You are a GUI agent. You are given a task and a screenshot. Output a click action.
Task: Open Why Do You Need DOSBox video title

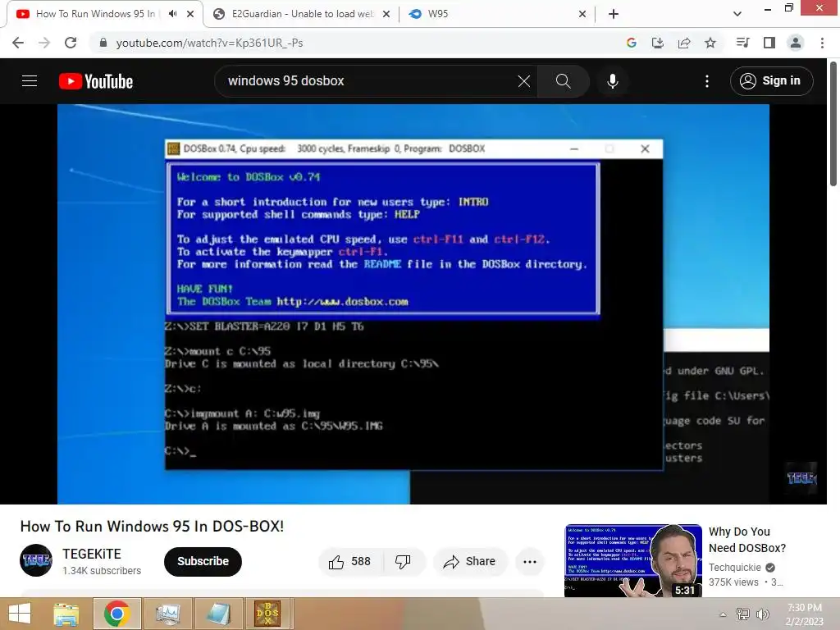(x=746, y=540)
